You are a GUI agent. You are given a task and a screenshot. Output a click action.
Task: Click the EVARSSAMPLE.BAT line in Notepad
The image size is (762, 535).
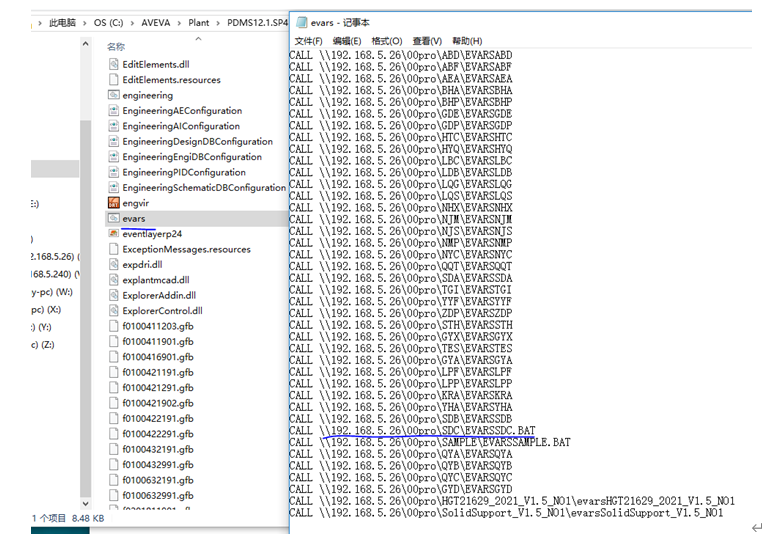(430, 442)
